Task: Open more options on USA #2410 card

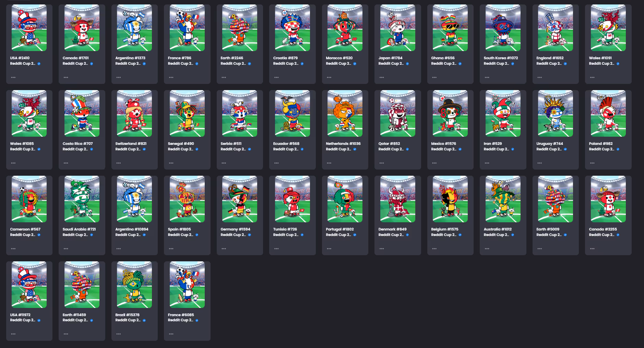Action: click(x=13, y=77)
